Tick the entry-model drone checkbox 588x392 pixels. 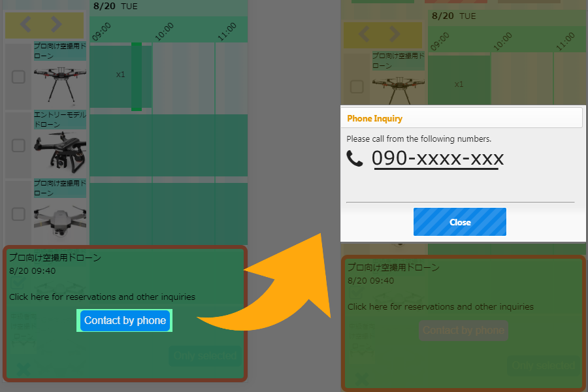(x=18, y=145)
